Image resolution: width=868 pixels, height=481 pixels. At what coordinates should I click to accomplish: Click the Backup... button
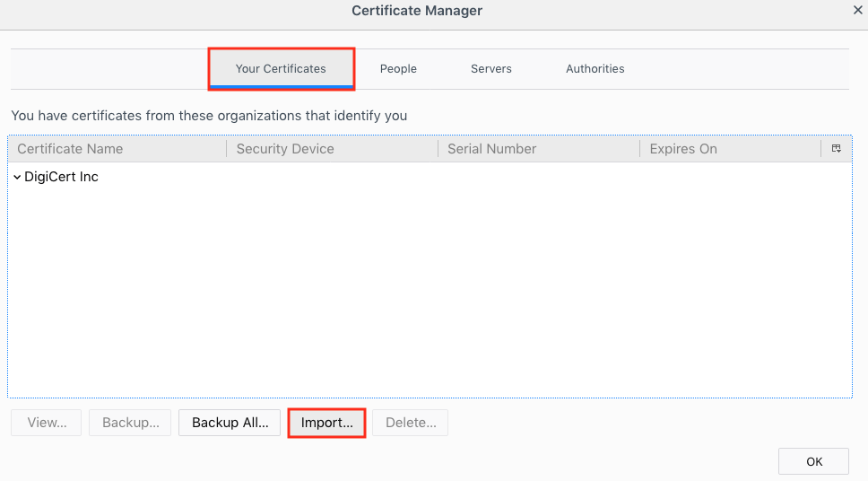click(x=130, y=423)
